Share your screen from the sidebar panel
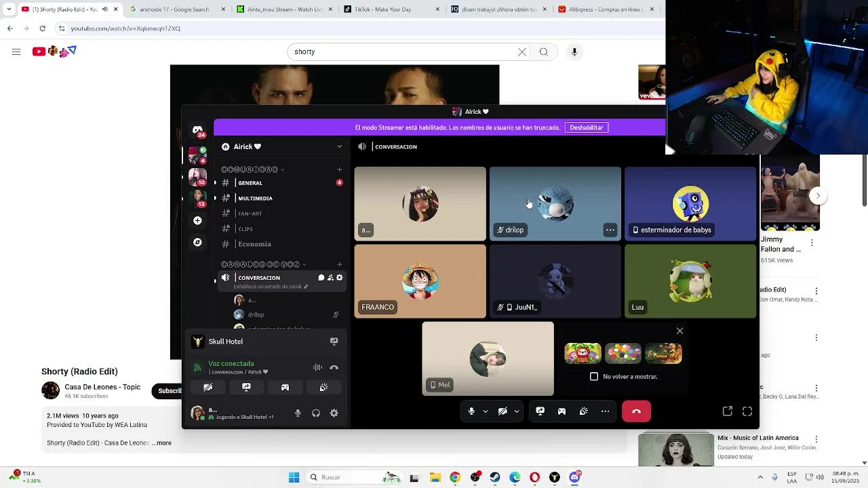 pyautogui.click(x=246, y=387)
